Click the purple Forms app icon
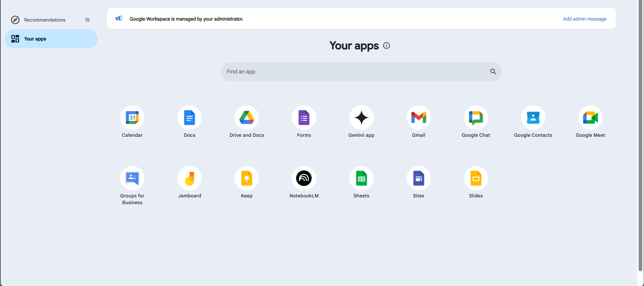 [304, 118]
